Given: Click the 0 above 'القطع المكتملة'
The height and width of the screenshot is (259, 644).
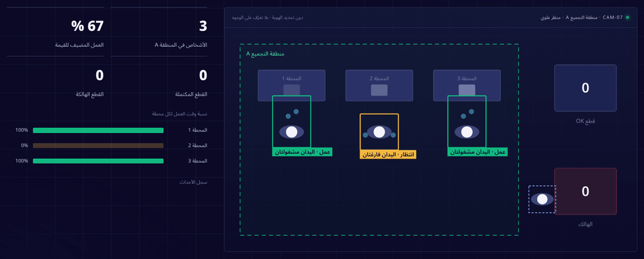Looking at the screenshot, I should 203,76.
